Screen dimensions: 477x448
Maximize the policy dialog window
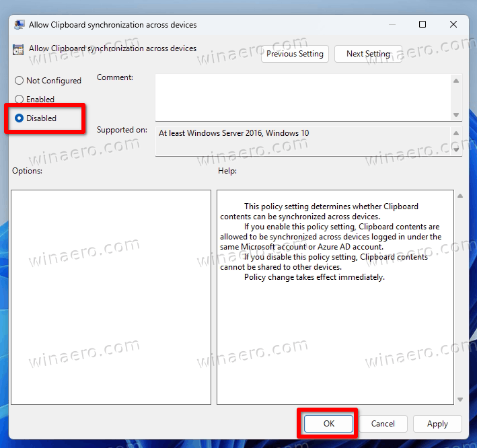[423, 24]
